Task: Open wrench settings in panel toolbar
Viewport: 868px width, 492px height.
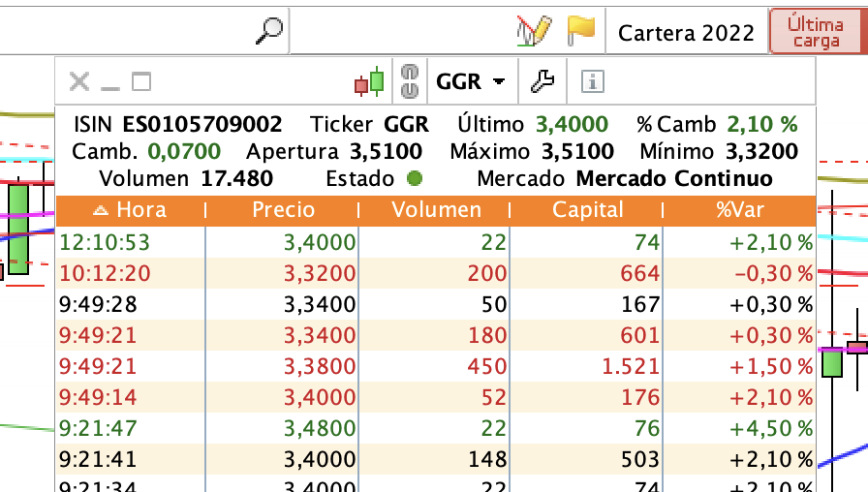Action: 542,82
